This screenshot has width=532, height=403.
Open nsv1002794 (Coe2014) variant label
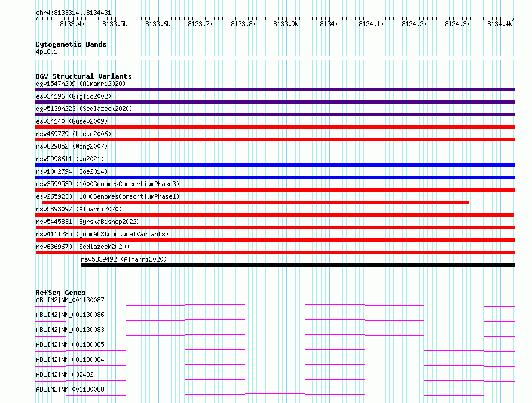72,171
